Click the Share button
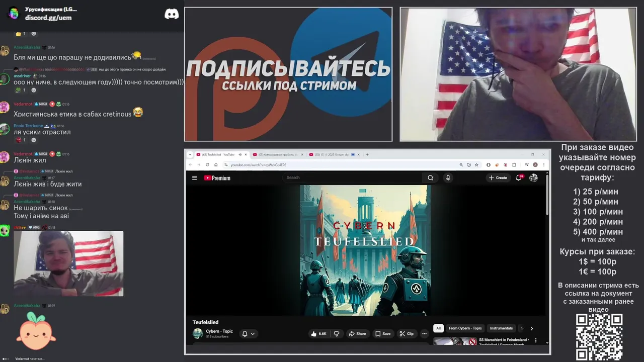The image size is (644, 362). click(357, 333)
